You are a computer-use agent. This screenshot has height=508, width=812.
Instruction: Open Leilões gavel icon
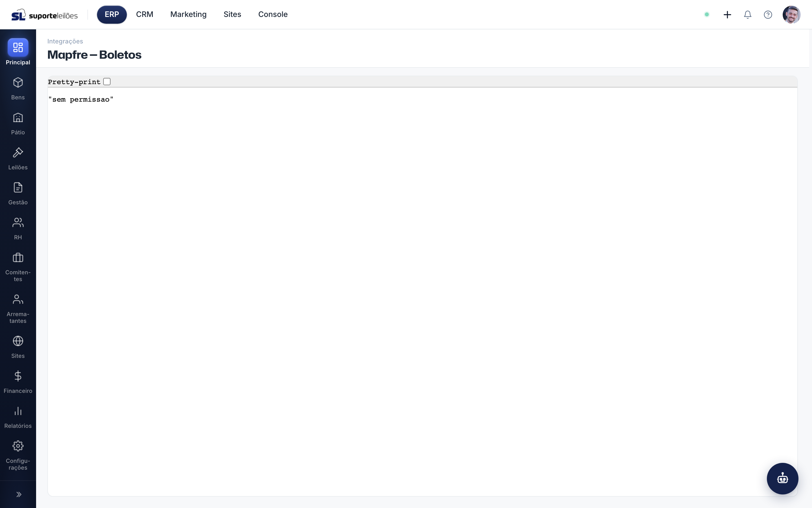tap(18, 152)
